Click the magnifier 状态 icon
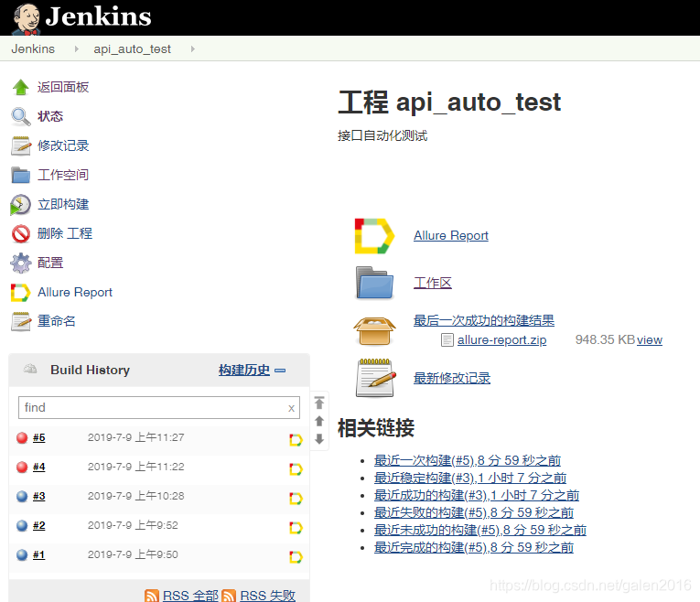This screenshot has height=602, width=700. pos(20,117)
